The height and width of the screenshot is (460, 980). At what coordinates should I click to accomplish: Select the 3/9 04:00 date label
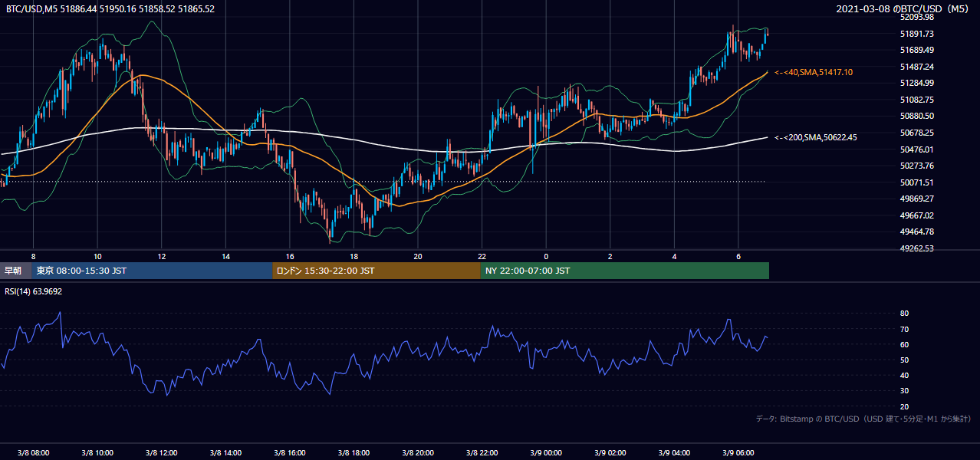pos(674,453)
